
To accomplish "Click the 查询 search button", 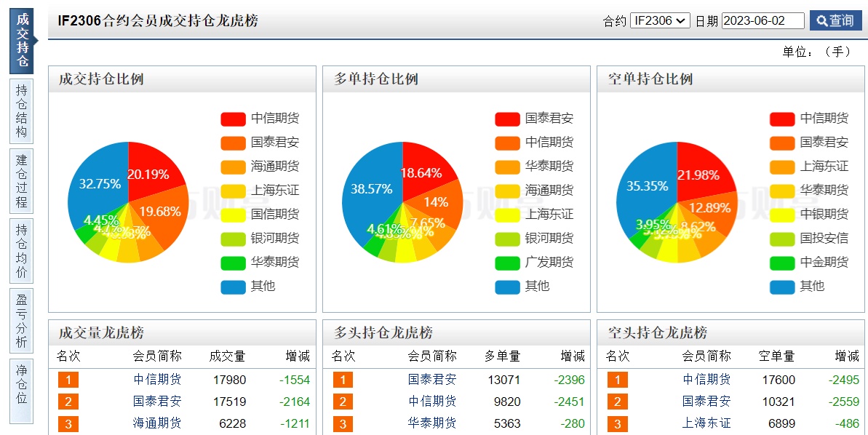I will pos(836,20).
